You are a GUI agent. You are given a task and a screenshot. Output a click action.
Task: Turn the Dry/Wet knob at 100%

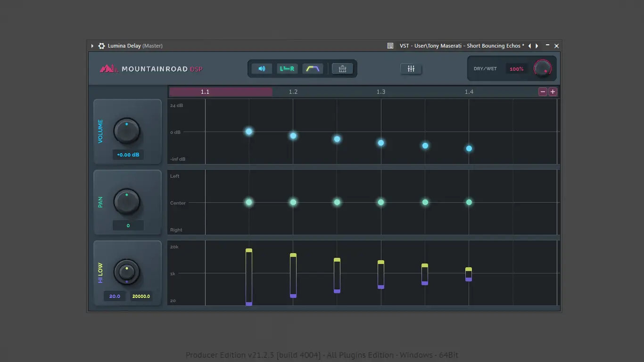(x=543, y=68)
